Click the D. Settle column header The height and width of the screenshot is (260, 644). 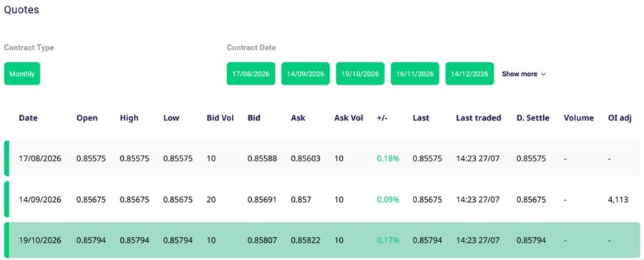click(x=532, y=117)
